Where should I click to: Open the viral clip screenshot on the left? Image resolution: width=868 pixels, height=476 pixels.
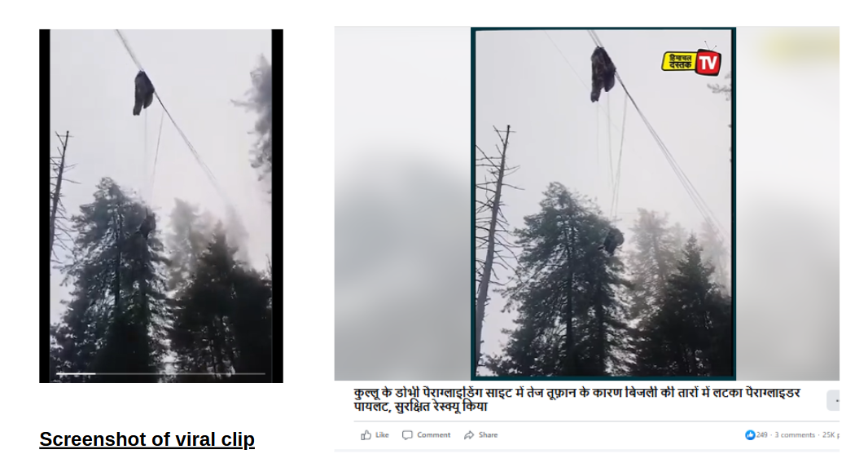tap(161, 205)
